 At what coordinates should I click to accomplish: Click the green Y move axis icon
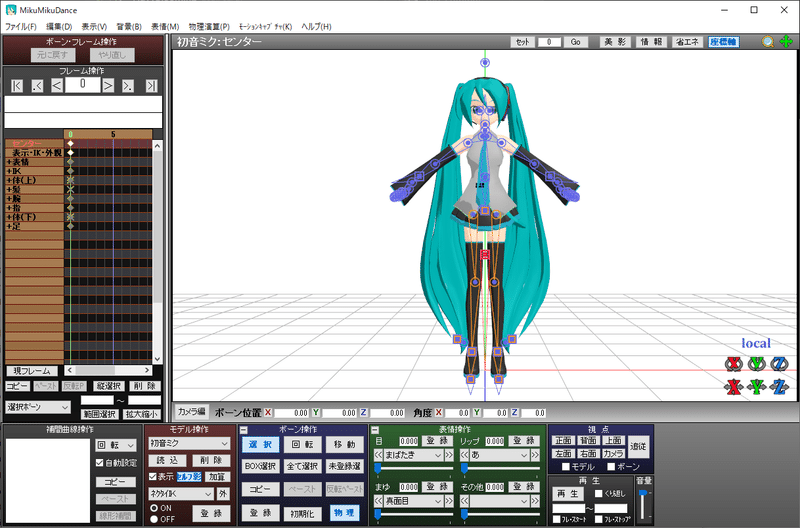757,387
